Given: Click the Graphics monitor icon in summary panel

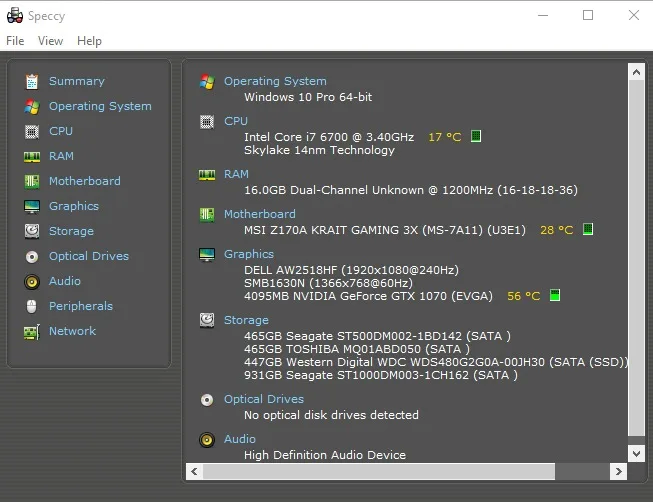Looking at the screenshot, I should coord(207,255).
